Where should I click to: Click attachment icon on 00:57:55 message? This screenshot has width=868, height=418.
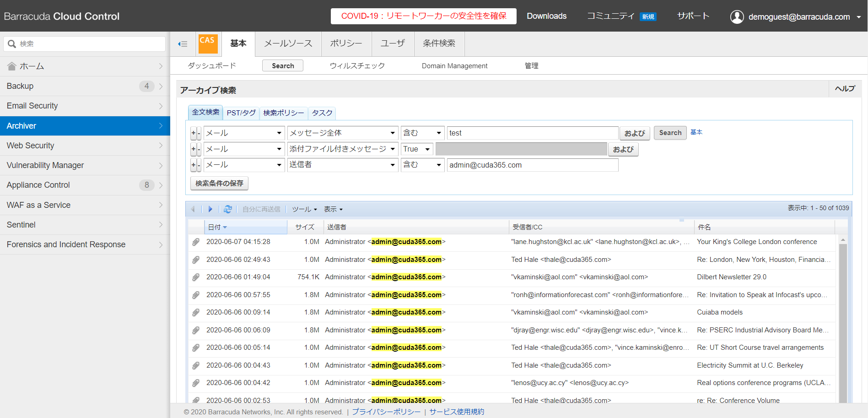click(x=196, y=295)
